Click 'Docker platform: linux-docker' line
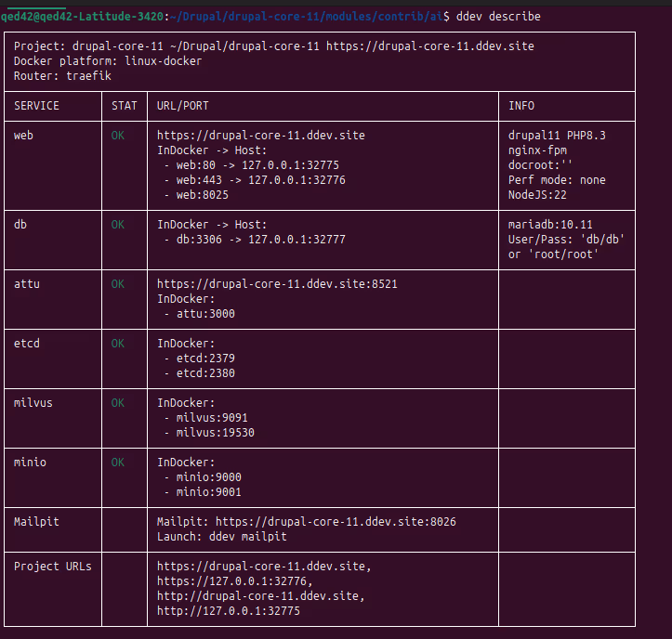 pyautogui.click(x=108, y=61)
